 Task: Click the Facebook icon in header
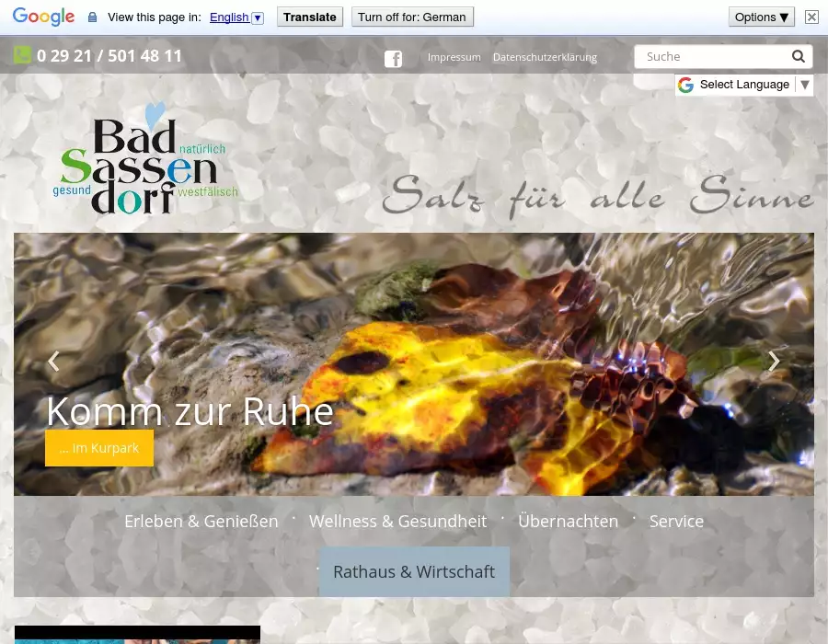point(393,59)
